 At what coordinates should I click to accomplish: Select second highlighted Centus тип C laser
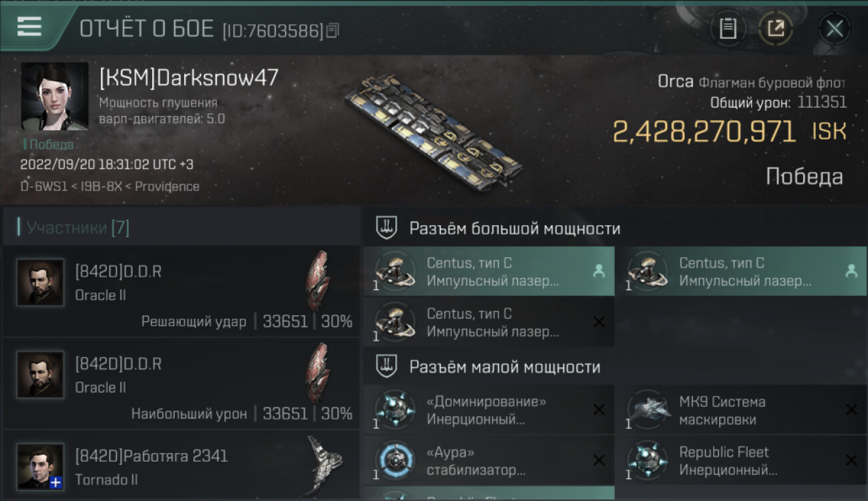pyautogui.click(x=741, y=272)
